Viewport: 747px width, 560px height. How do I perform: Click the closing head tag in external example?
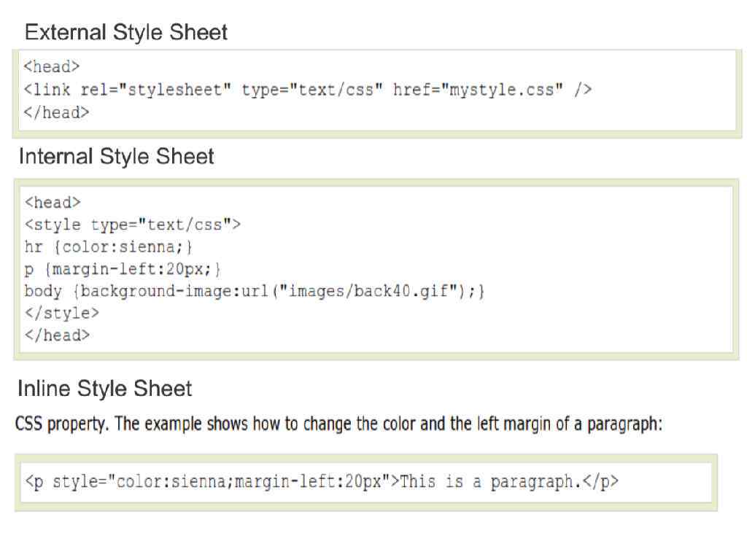pos(56,112)
